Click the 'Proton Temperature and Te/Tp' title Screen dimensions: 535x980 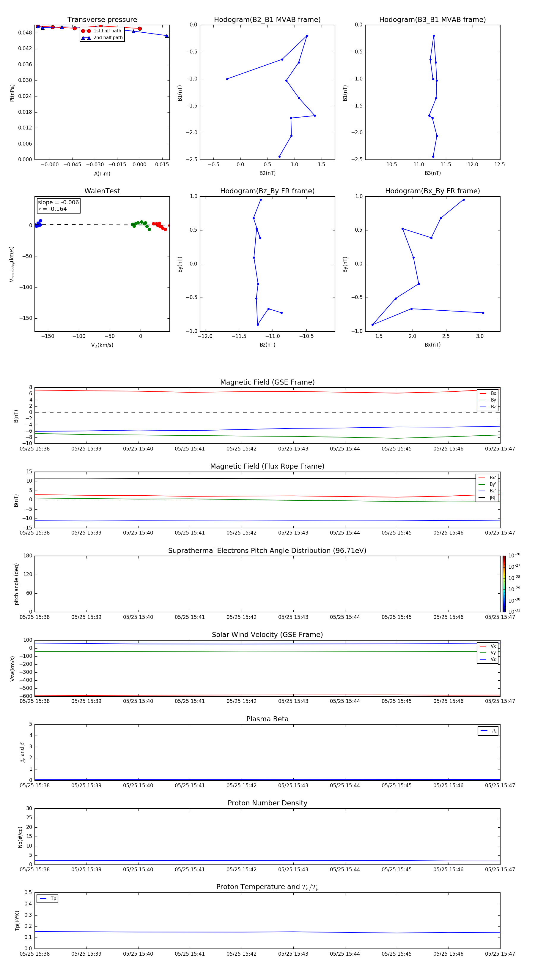tap(267, 887)
